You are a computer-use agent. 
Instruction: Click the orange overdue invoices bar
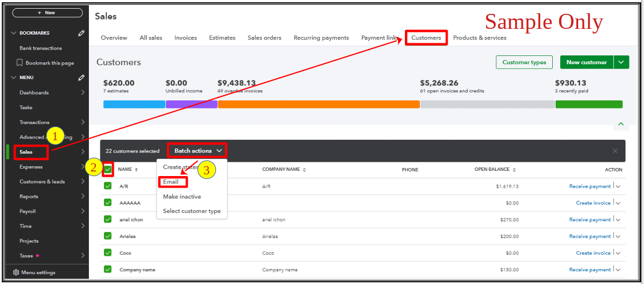[x=319, y=104]
